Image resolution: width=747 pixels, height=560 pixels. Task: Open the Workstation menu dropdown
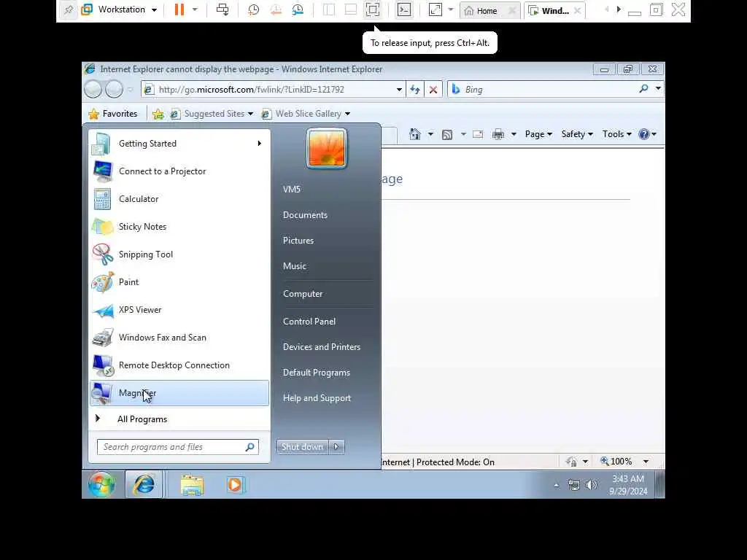tap(119, 9)
